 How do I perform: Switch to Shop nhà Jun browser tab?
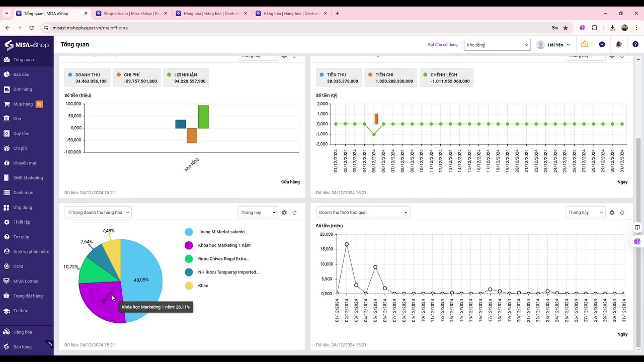(x=130, y=14)
